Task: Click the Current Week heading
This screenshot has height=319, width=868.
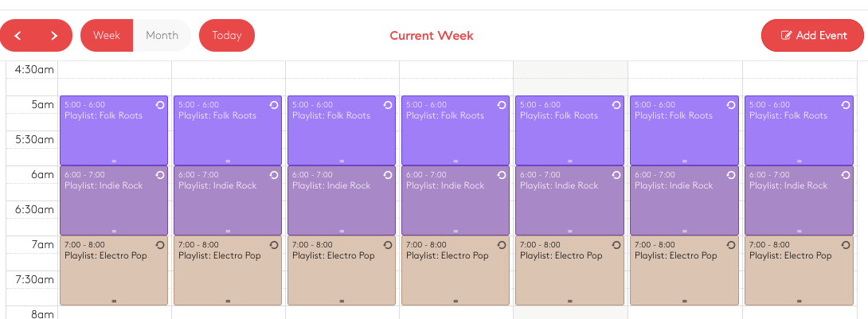Action: click(x=432, y=35)
